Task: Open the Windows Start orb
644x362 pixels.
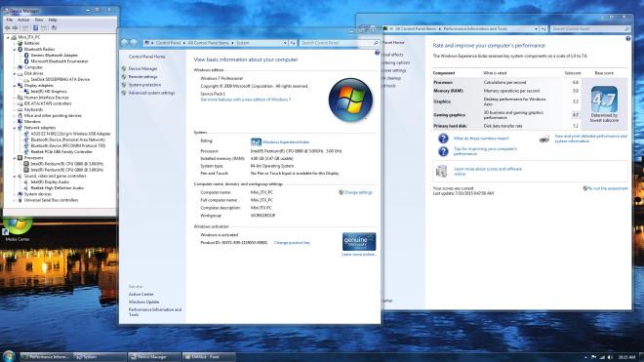Action: click(9, 356)
